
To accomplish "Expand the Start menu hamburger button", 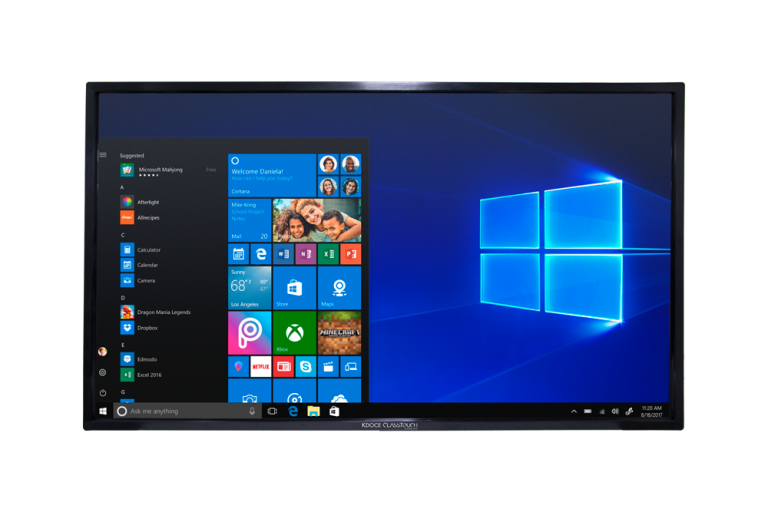I will (x=103, y=155).
